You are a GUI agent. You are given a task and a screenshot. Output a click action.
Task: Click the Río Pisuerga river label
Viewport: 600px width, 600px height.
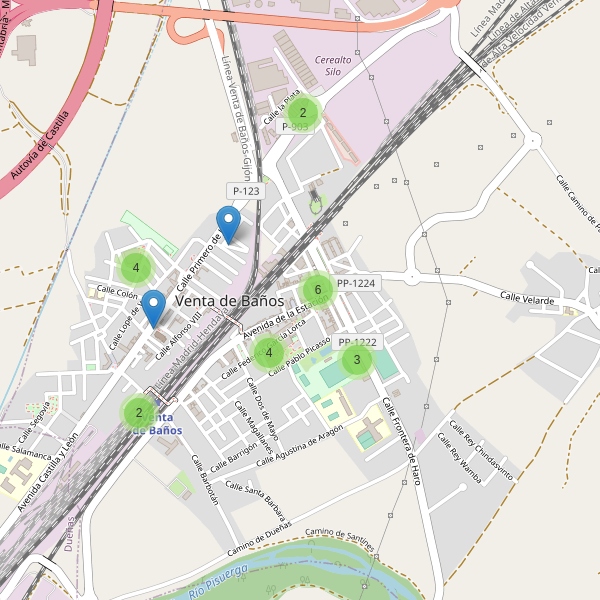coord(218,582)
